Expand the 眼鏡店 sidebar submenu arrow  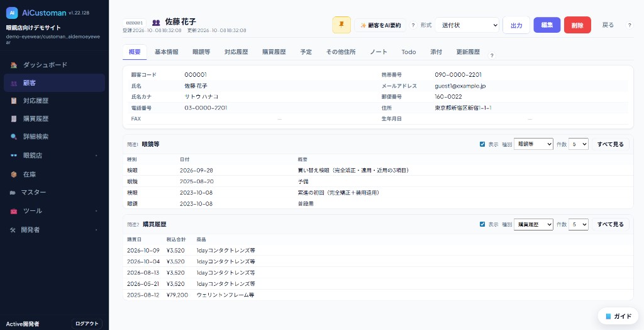click(96, 156)
